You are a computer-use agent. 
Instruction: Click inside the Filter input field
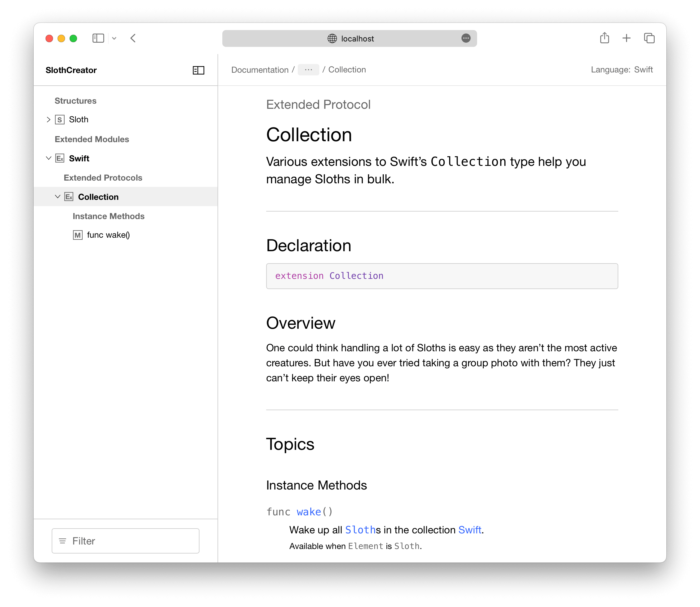pyautogui.click(x=125, y=541)
